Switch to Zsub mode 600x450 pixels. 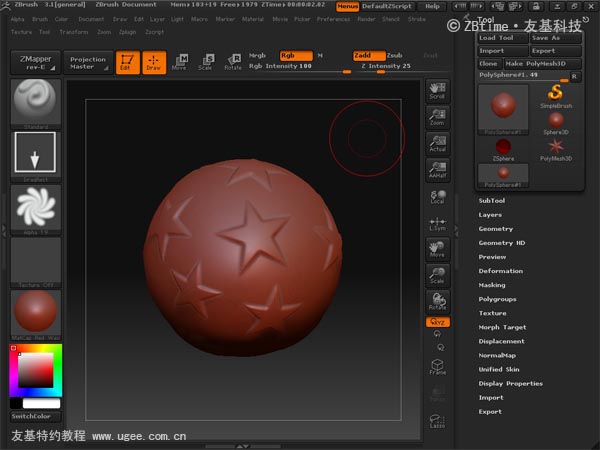(395, 55)
